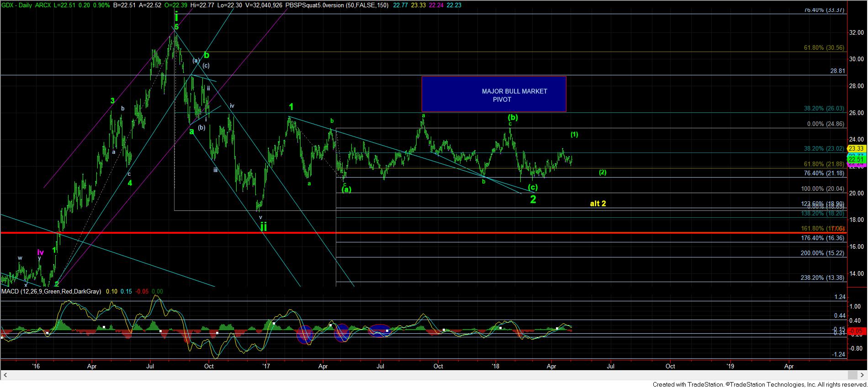Select the MAJOR BULL MARKET PIVOT box
Viewport: 868px width, 388px height.
[x=494, y=94]
